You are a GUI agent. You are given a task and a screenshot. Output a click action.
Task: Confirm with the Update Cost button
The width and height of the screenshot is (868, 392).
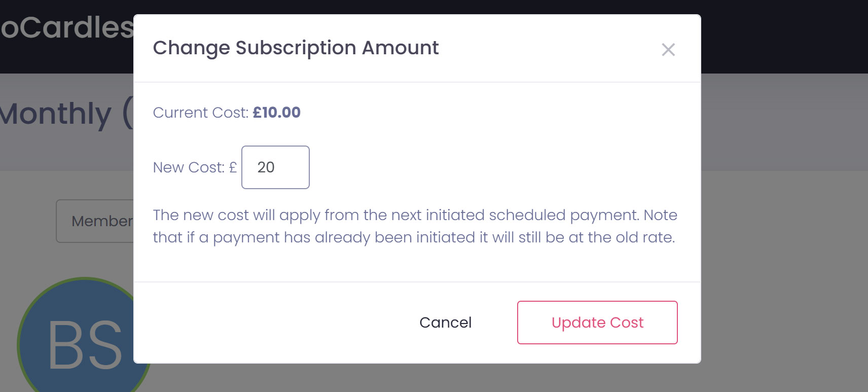[597, 323]
